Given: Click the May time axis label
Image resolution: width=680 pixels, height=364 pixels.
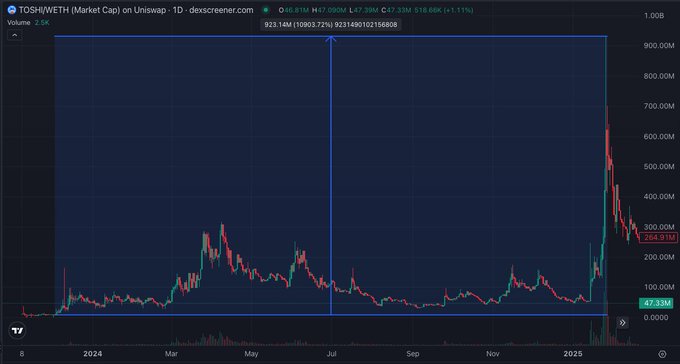Looking at the screenshot, I should coord(251,354).
